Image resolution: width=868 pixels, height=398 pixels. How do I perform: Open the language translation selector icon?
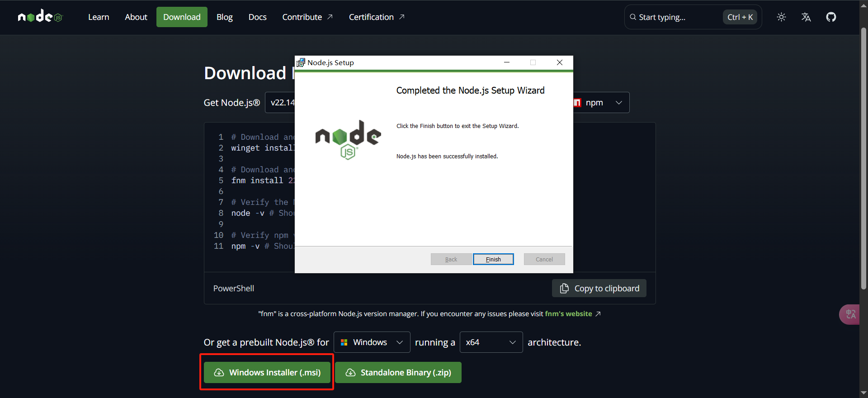[x=806, y=17]
